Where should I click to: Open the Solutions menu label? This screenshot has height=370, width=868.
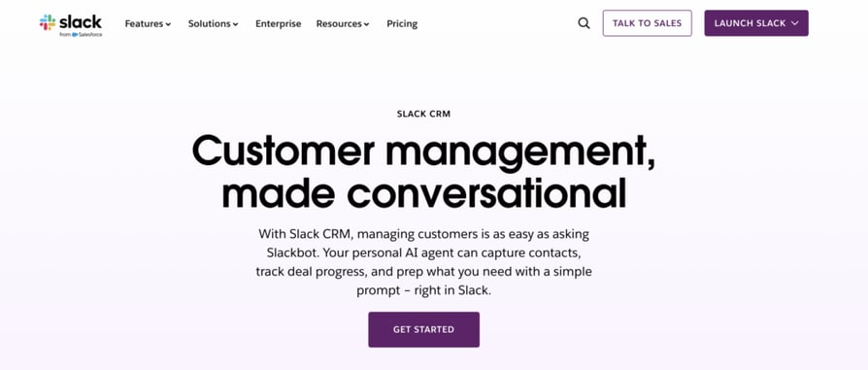coord(210,24)
